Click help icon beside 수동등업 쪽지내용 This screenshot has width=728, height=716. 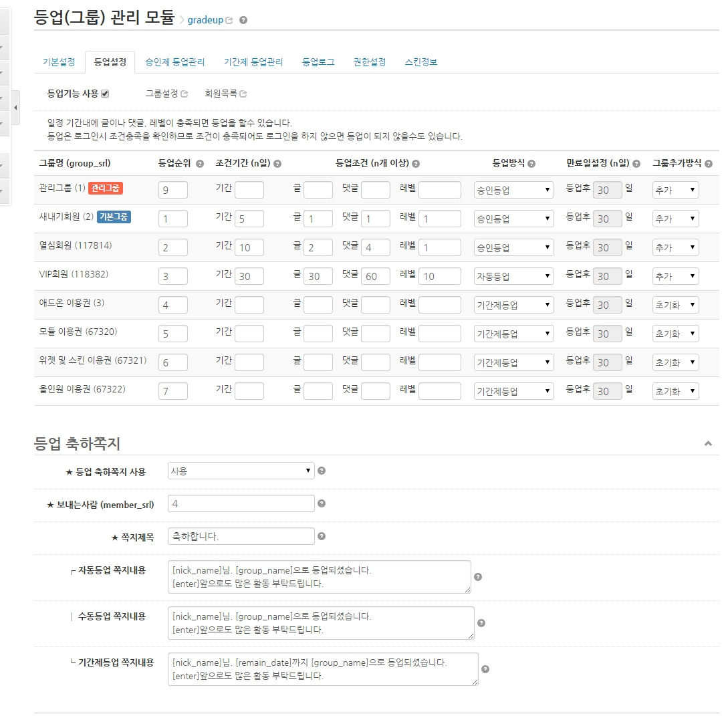point(481,622)
